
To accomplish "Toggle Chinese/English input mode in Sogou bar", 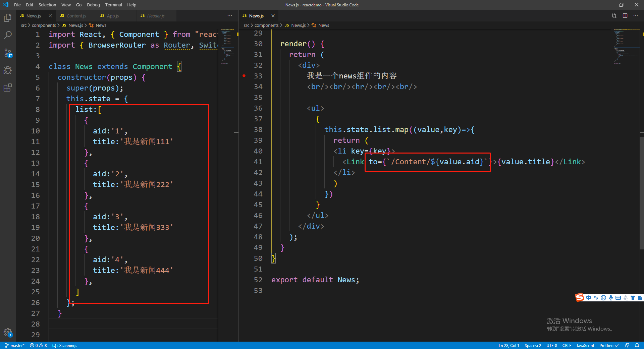I will 589,298.
